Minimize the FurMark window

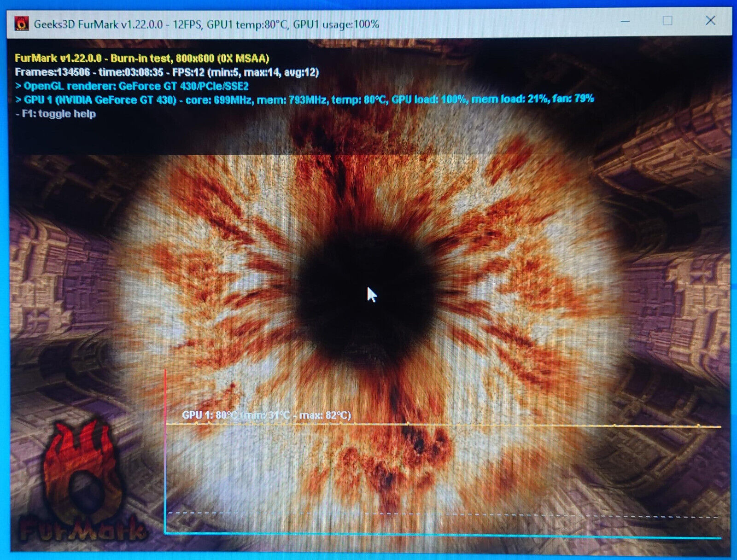point(625,21)
